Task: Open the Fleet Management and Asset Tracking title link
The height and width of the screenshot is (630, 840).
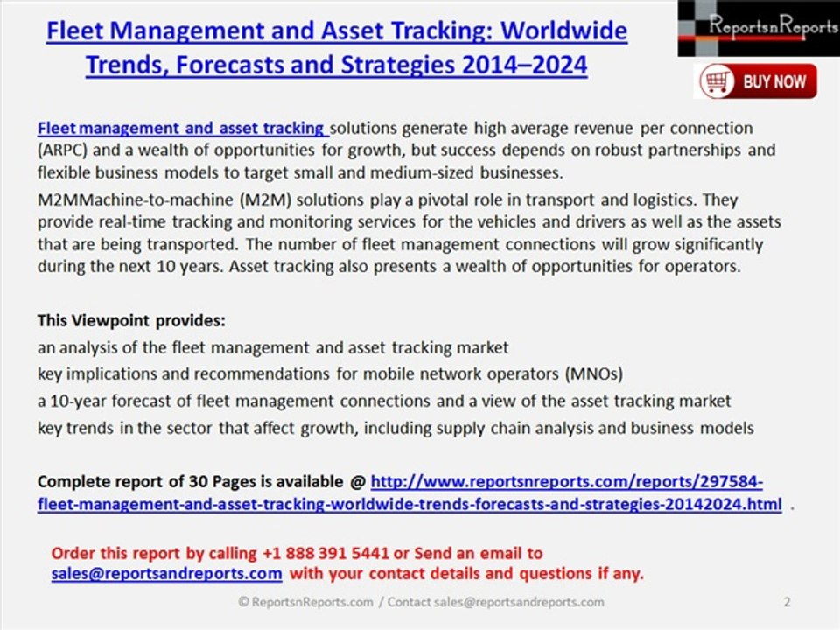Action: tap(337, 47)
